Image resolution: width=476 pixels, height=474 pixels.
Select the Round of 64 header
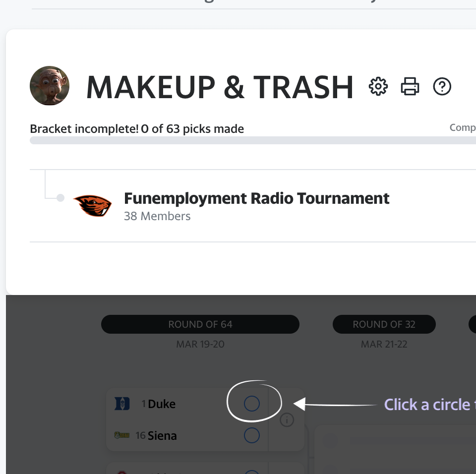pos(200,324)
